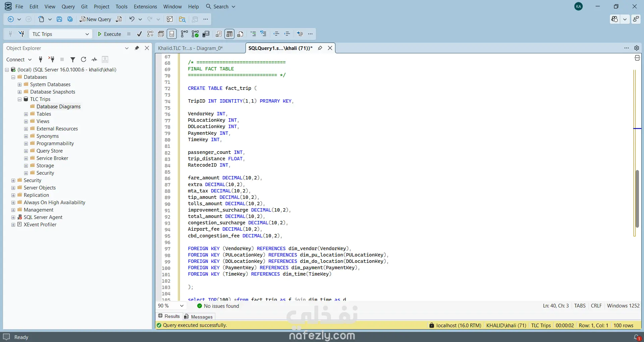Image resolution: width=644 pixels, height=342 pixels.
Task: Disconnect server using the red-X plug icon
Action: pos(51,59)
